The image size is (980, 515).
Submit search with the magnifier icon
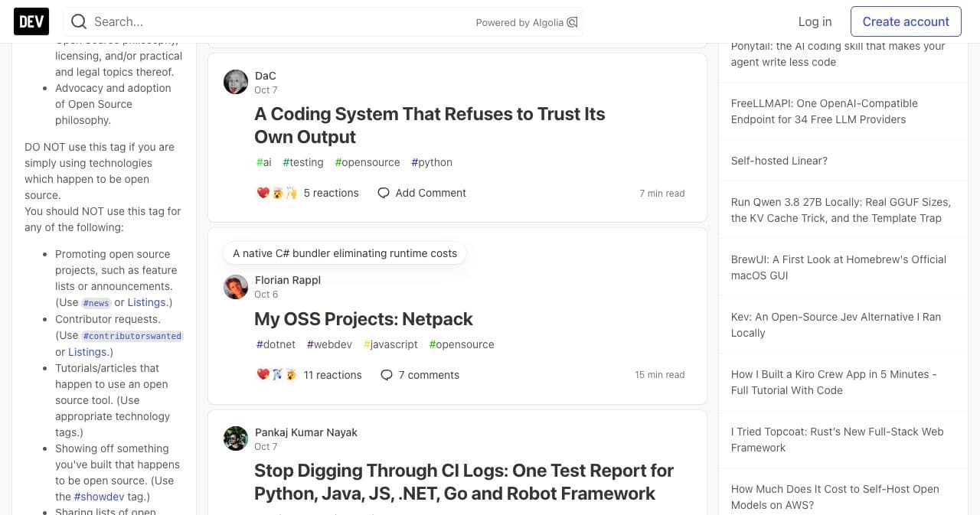coord(79,21)
